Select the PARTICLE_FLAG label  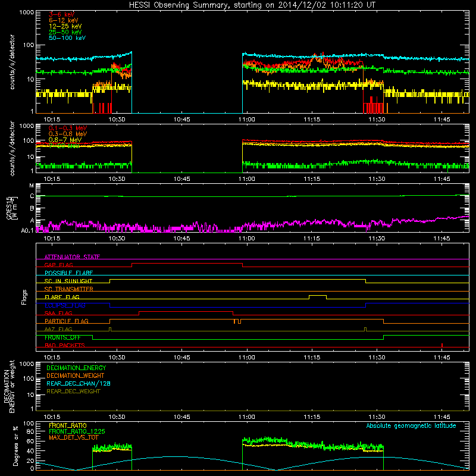coord(67,321)
